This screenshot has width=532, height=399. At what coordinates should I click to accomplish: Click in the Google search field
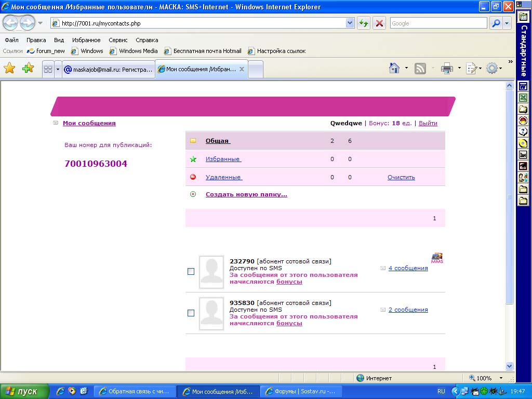pos(437,23)
